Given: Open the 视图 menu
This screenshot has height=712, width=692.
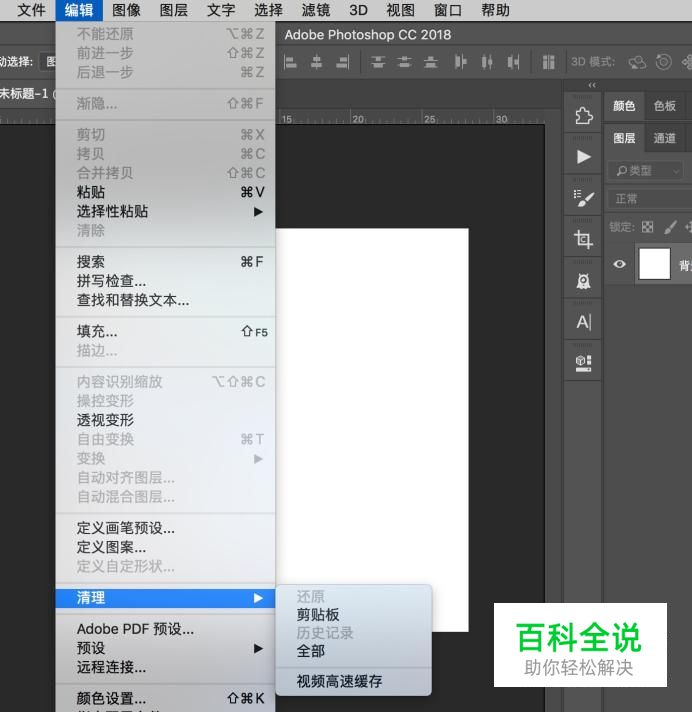Looking at the screenshot, I should (x=400, y=10).
